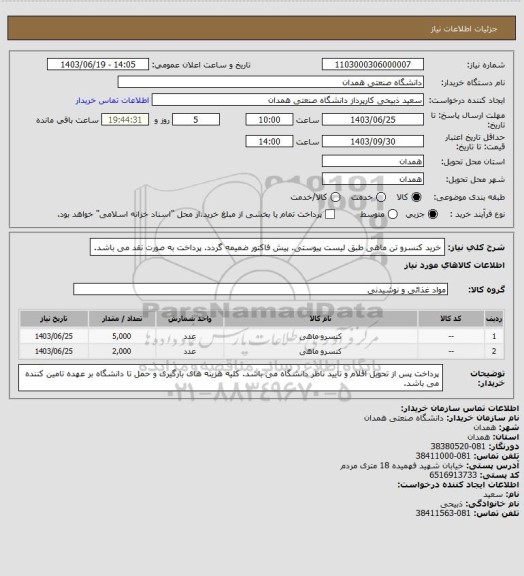The width and height of the screenshot is (524, 576).
Task: Click the fax number 38380520-081
Action: click(457, 446)
